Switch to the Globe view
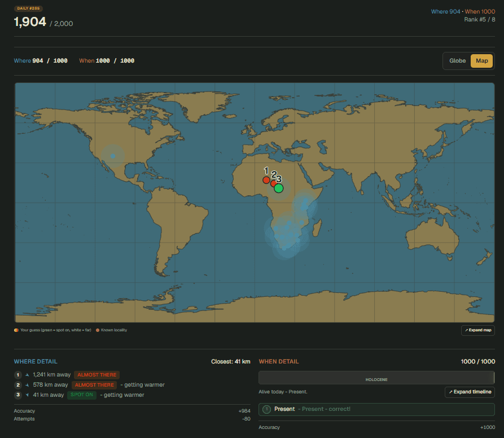Screen dimensions: 504x438 pyautogui.click(x=457, y=61)
